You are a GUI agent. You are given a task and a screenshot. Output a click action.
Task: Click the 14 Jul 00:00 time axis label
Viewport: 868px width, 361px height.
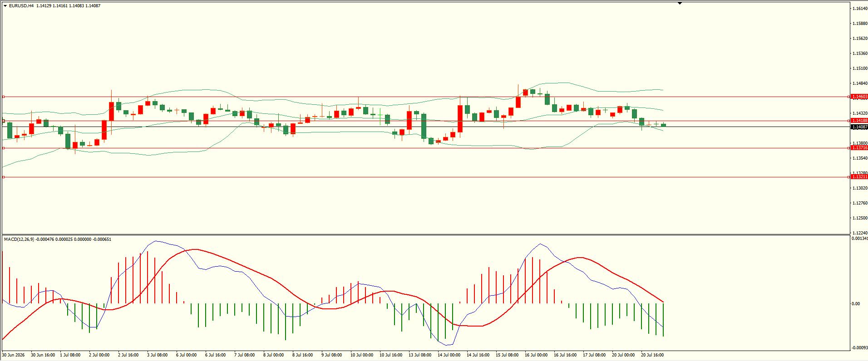pyautogui.click(x=449, y=355)
